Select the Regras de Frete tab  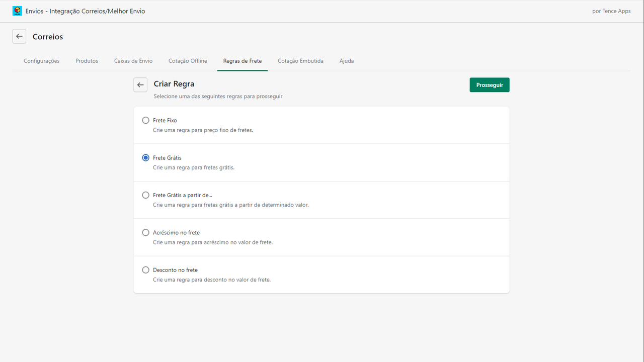[243, 61]
